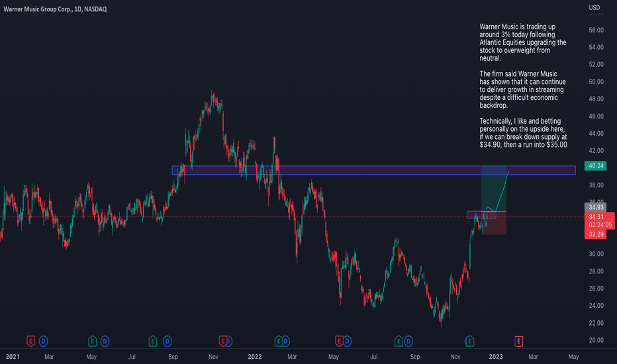Select the red stop area of position tool
This screenshot has height=364, width=617.
tap(494, 223)
